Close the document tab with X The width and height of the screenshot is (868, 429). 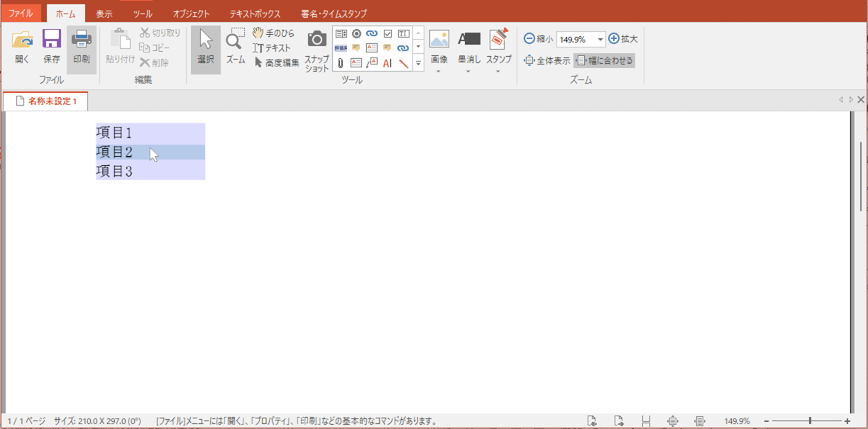pyautogui.click(x=861, y=100)
